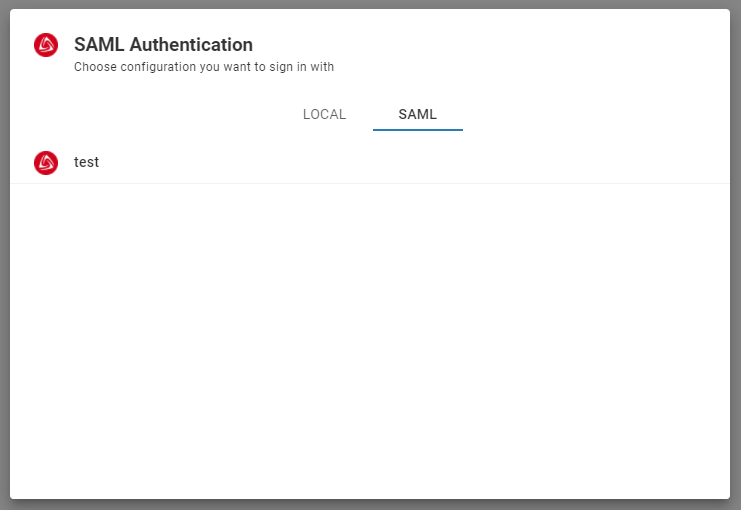The width and height of the screenshot is (741, 510).
Task: Select the SAML tab
Action: pos(418,114)
